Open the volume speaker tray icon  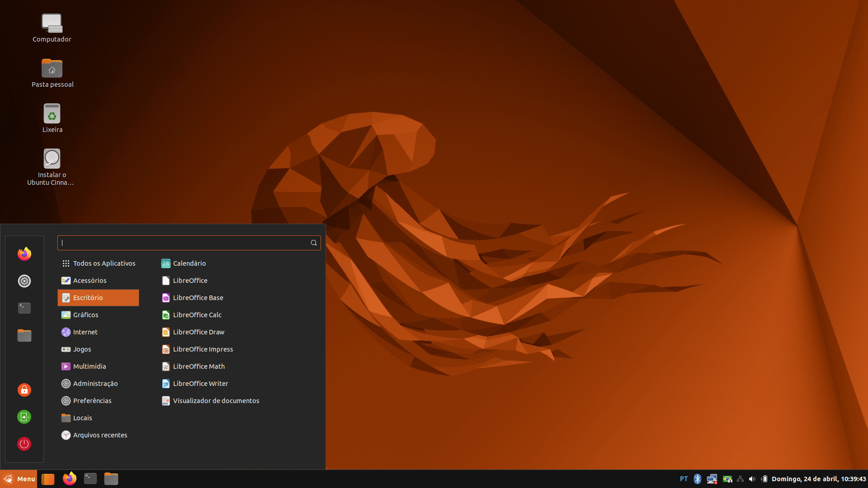[752, 479]
